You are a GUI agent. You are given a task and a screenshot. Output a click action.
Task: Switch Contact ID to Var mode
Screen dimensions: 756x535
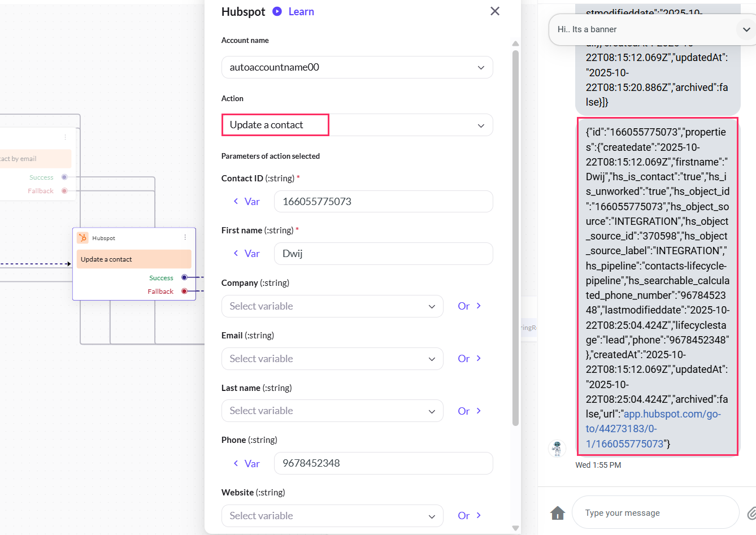(x=246, y=202)
